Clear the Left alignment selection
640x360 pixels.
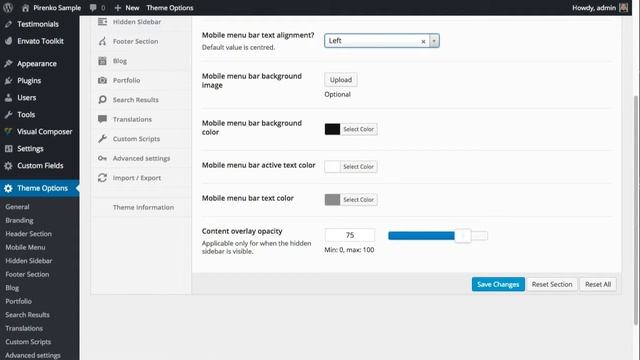423,41
